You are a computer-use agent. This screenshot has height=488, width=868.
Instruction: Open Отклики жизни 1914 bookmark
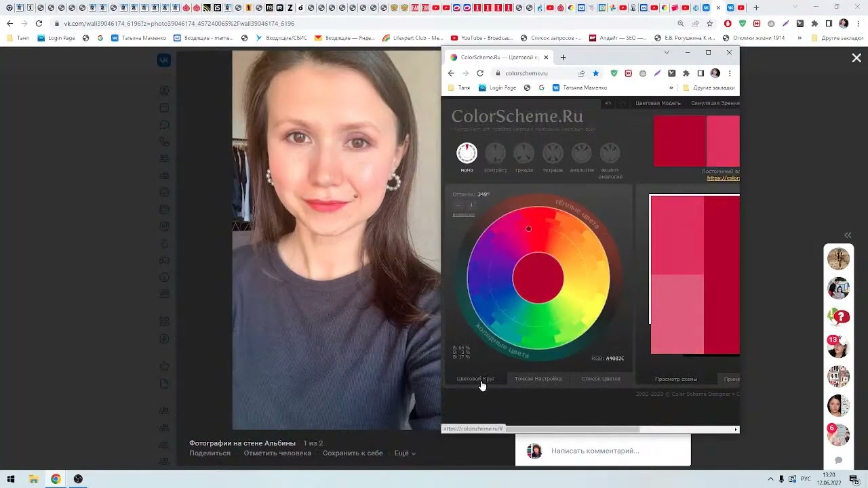pos(753,38)
